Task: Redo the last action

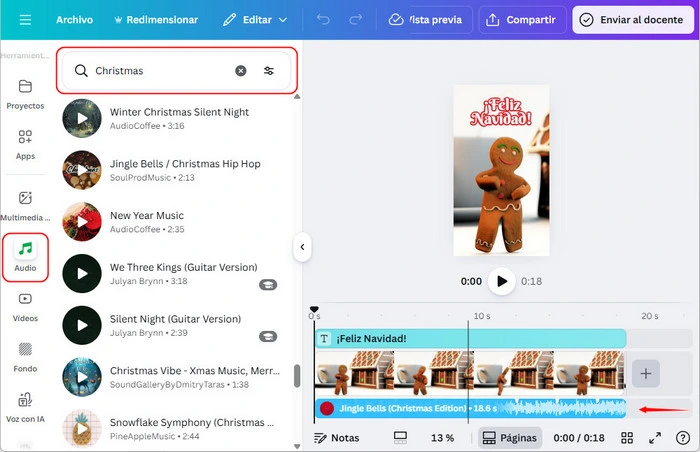Action: 356,20
